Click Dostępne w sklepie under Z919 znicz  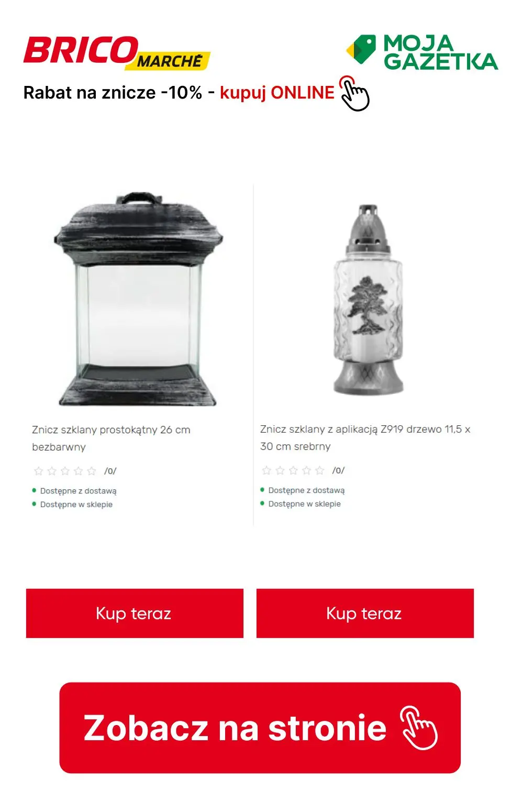[304, 504]
